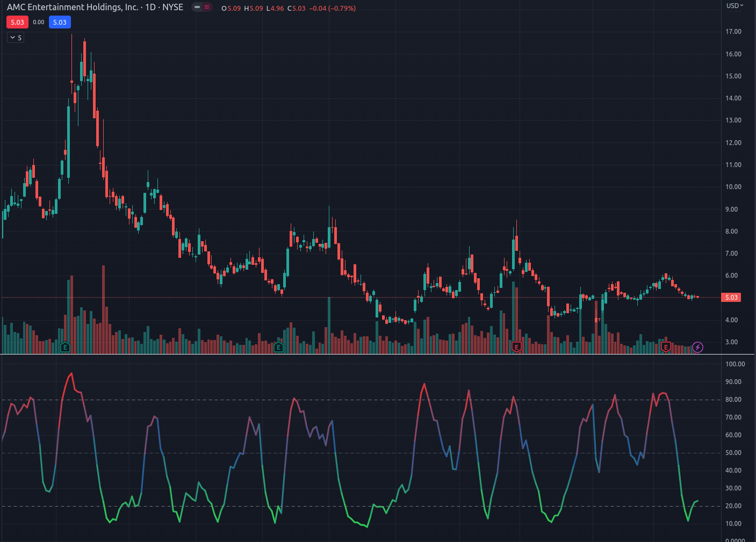Click 8.00 on the price axis

732,232
